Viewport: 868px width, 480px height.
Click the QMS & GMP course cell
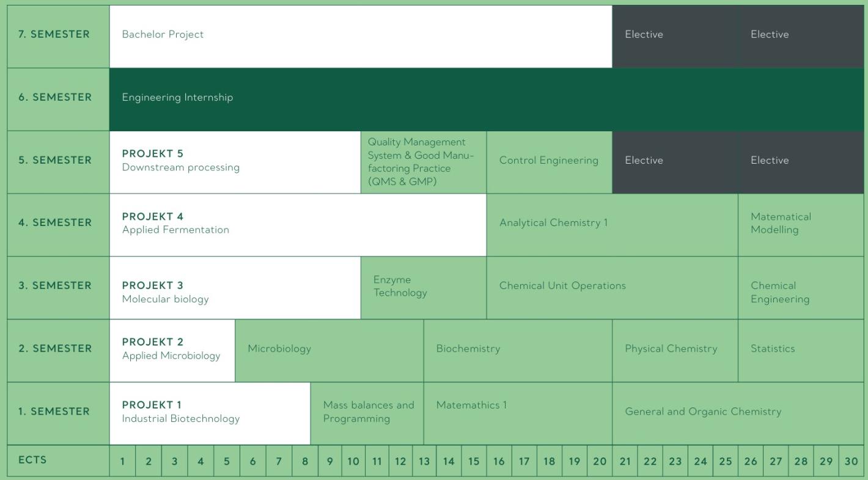point(424,162)
